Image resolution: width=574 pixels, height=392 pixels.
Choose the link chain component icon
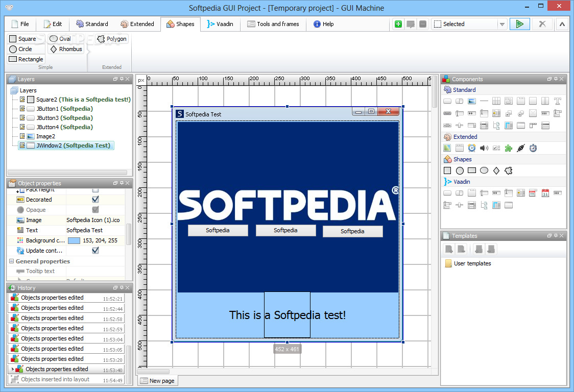point(447,113)
